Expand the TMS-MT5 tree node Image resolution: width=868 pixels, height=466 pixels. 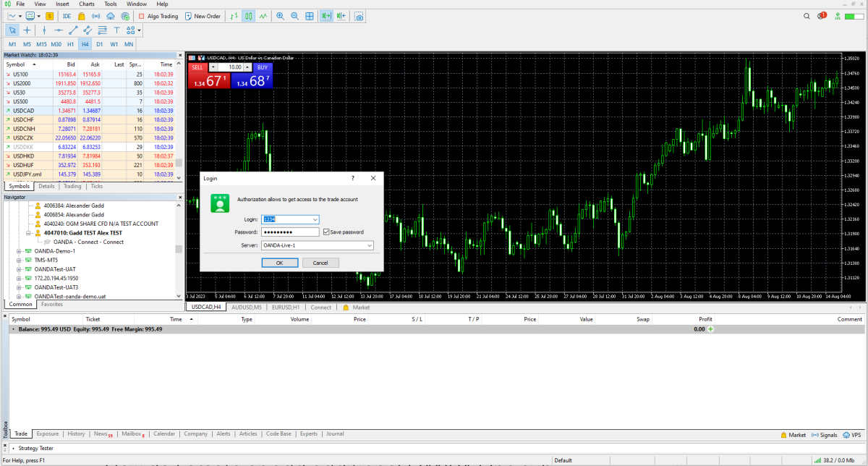click(x=19, y=260)
